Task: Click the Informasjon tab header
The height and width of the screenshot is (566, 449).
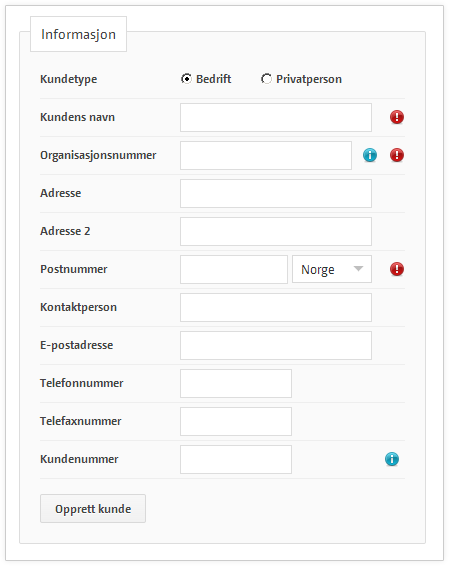Action: click(x=78, y=34)
